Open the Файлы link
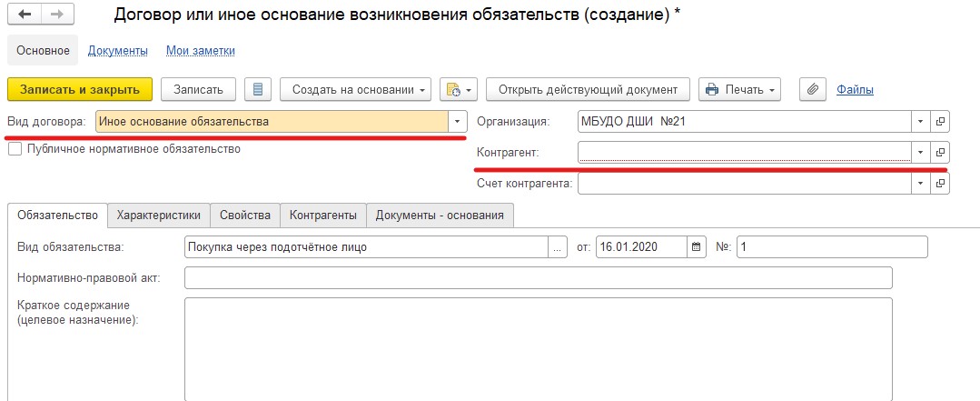980x401 pixels. [855, 89]
